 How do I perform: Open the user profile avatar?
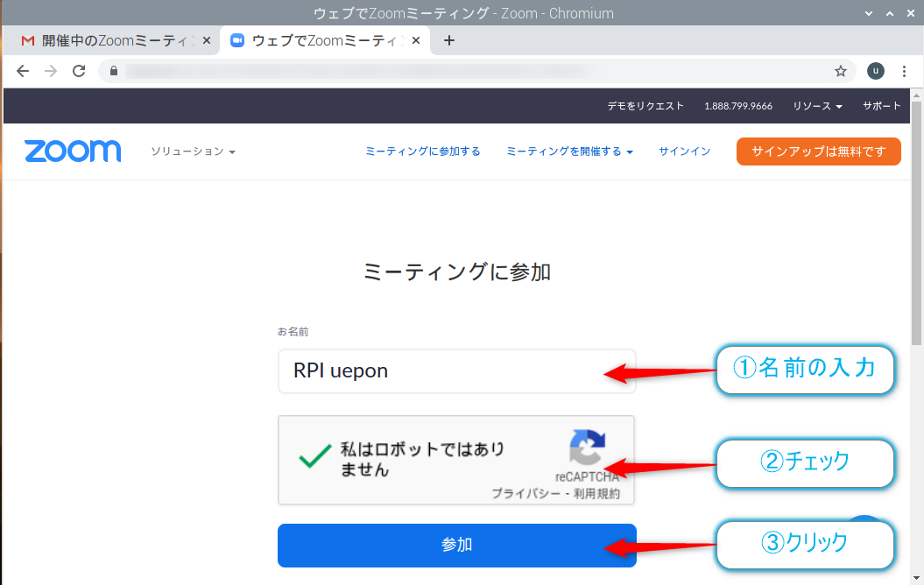(x=876, y=71)
